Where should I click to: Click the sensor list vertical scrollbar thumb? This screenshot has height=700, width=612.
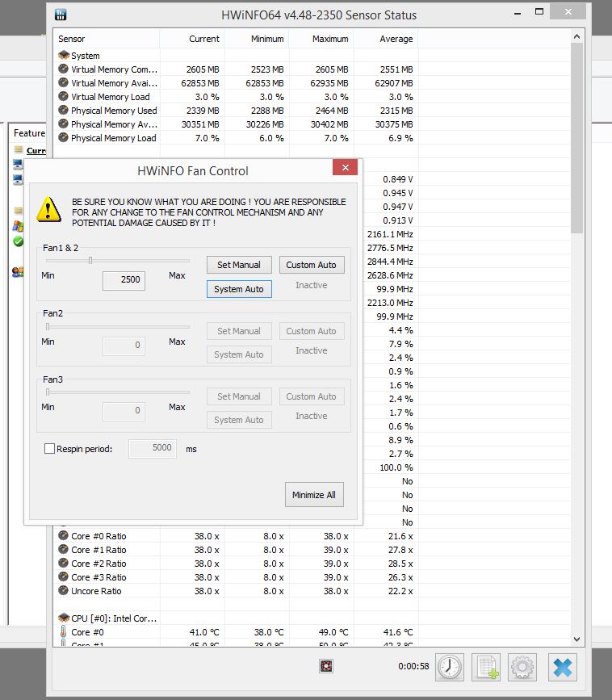[x=576, y=137]
